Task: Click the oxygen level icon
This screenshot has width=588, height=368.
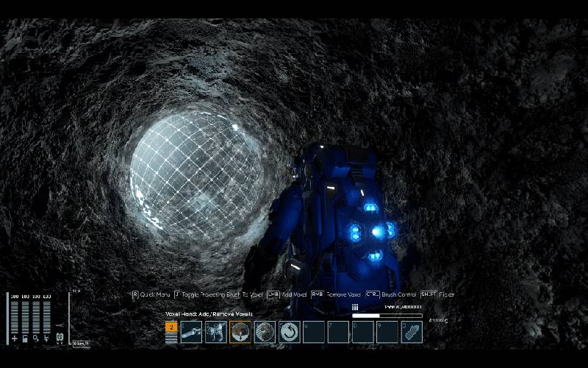Action: [36, 339]
